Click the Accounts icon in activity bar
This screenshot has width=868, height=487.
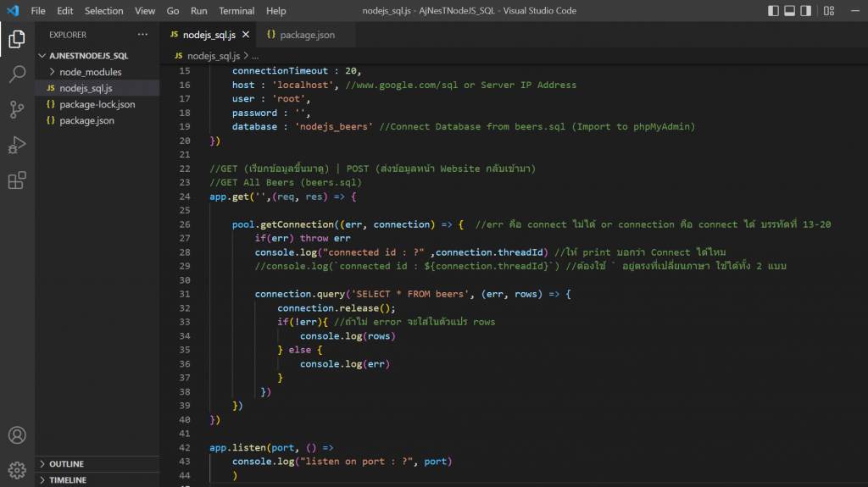point(17,435)
